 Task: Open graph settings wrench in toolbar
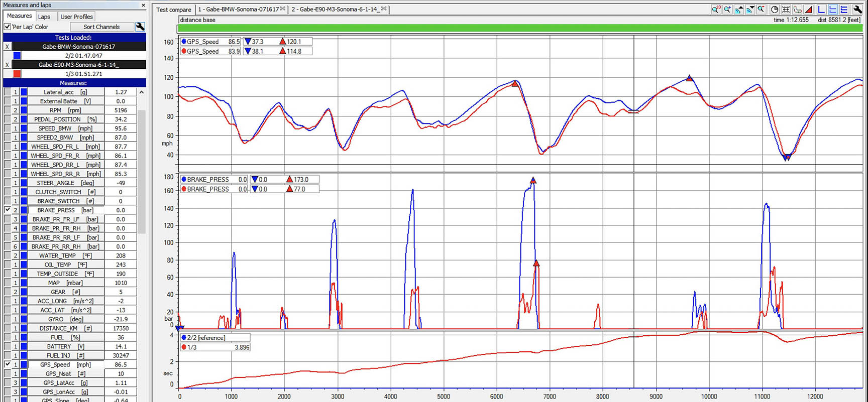click(857, 10)
